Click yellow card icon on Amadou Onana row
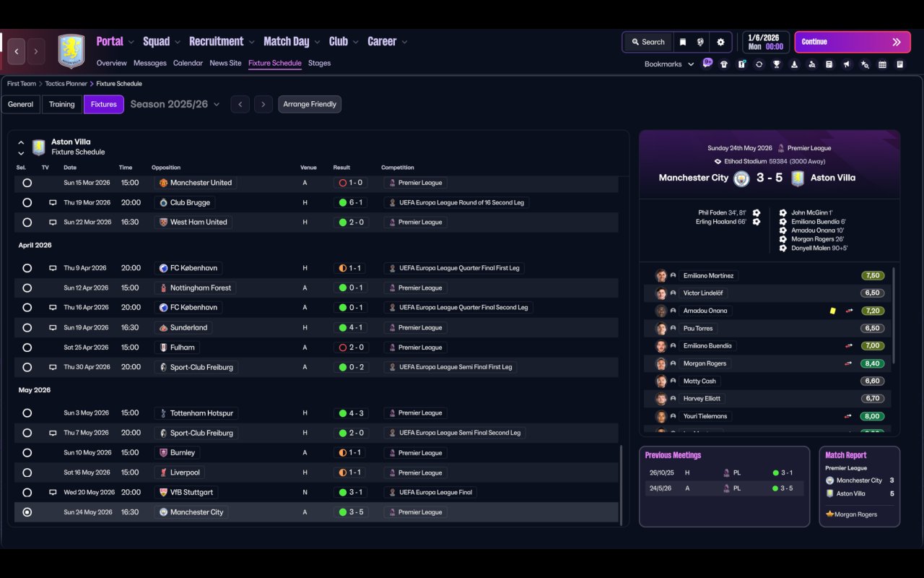924x578 pixels. (832, 311)
